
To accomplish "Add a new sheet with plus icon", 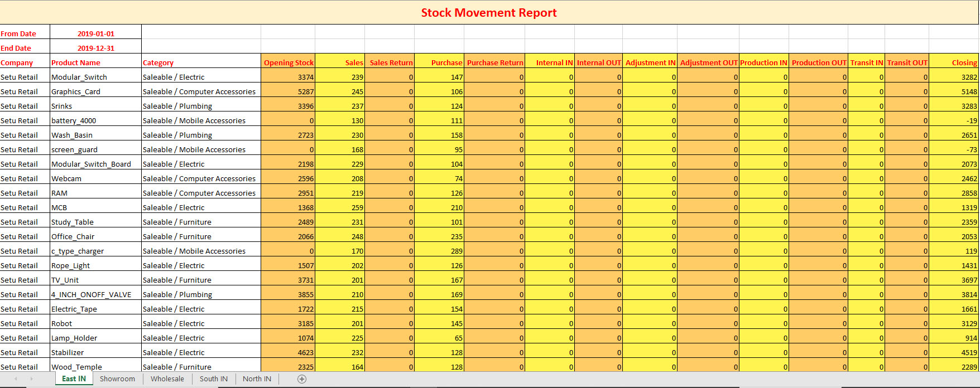I will point(302,379).
